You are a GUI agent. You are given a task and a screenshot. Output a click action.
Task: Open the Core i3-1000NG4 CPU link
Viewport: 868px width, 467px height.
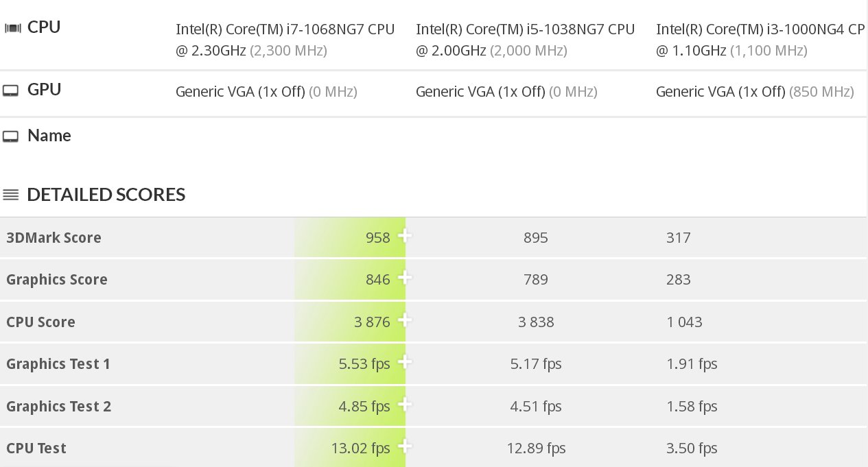(x=760, y=29)
